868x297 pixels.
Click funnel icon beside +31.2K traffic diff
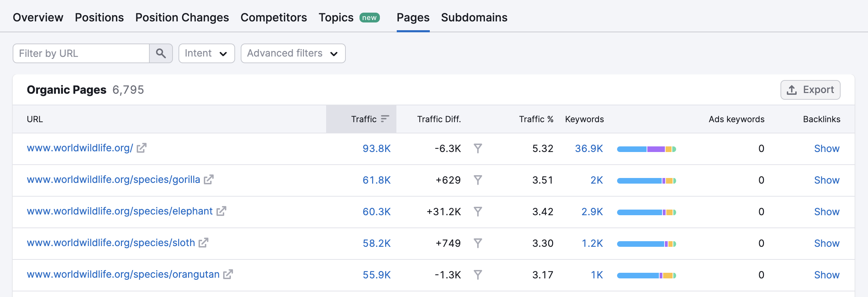tap(478, 212)
